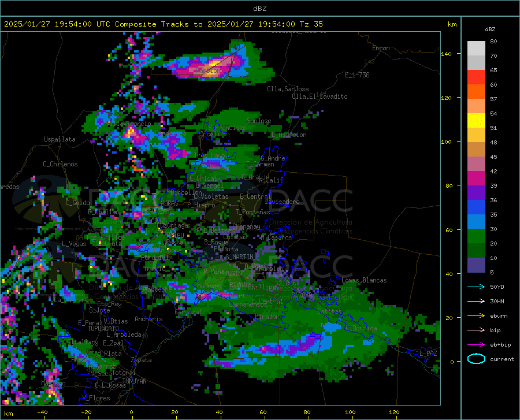Click the 'Anchoris' map label

(x=148, y=319)
